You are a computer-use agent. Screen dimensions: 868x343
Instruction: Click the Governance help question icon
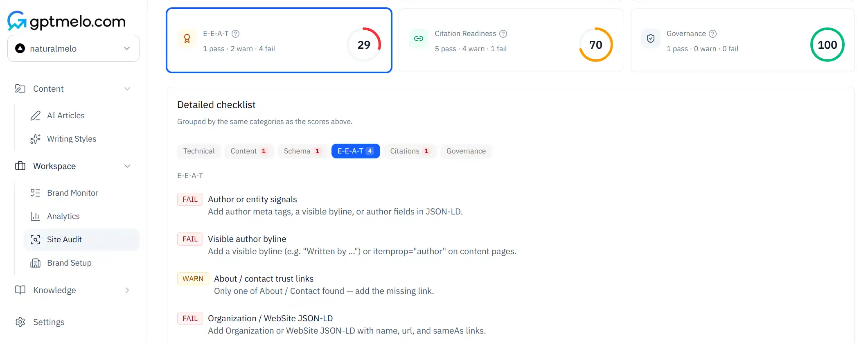(x=713, y=34)
